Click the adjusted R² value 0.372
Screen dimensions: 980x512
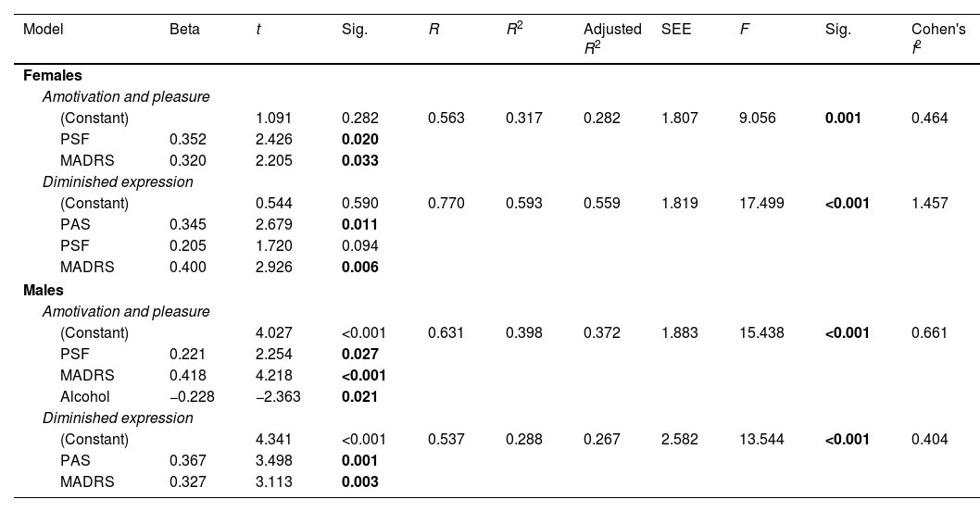[602, 332]
